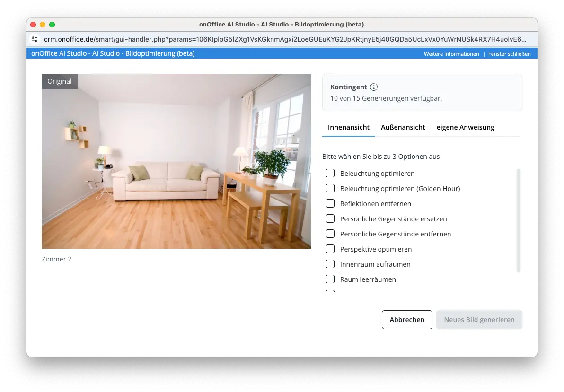Enable Perspektive optimieren
The image size is (564, 392).
(x=330, y=249)
